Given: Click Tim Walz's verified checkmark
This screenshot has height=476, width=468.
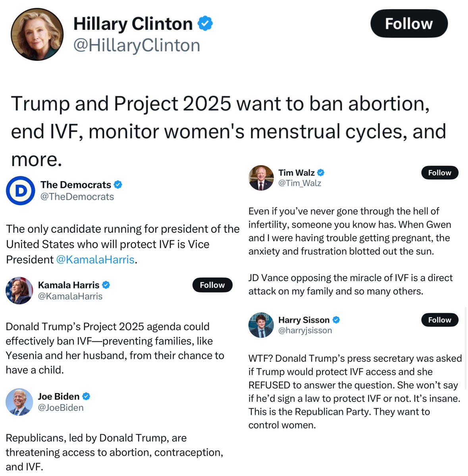Looking at the screenshot, I should (320, 173).
